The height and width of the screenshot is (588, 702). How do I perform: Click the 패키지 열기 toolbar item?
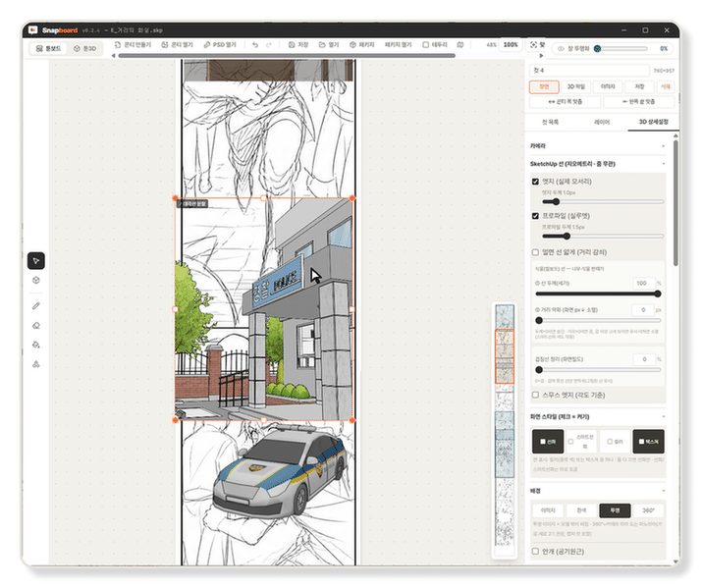coord(398,45)
